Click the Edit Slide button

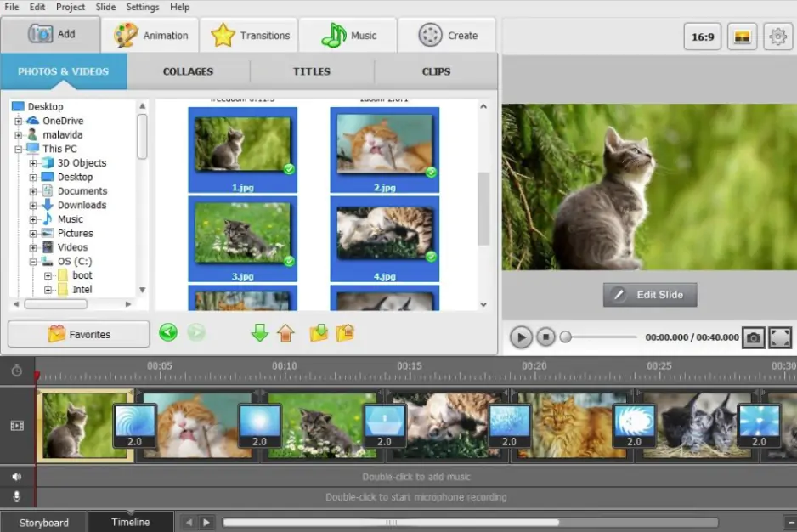[650, 295]
